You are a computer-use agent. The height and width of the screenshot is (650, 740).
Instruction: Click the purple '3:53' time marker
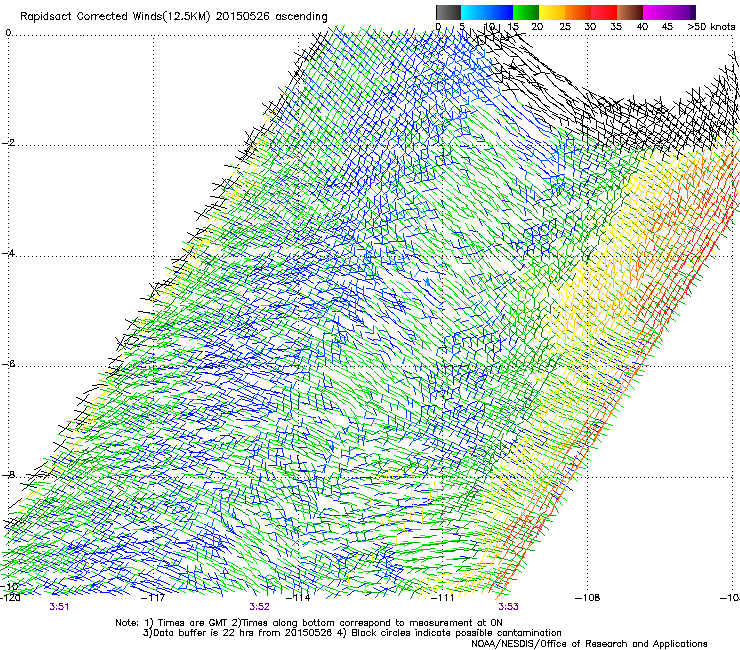pyautogui.click(x=508, y=607)
